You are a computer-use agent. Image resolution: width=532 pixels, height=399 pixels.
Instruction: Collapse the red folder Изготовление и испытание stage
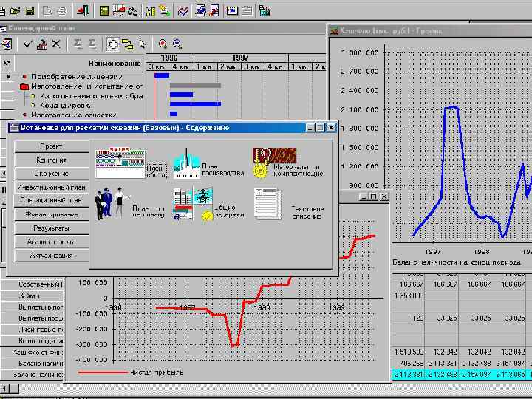(x=24, y=86)
